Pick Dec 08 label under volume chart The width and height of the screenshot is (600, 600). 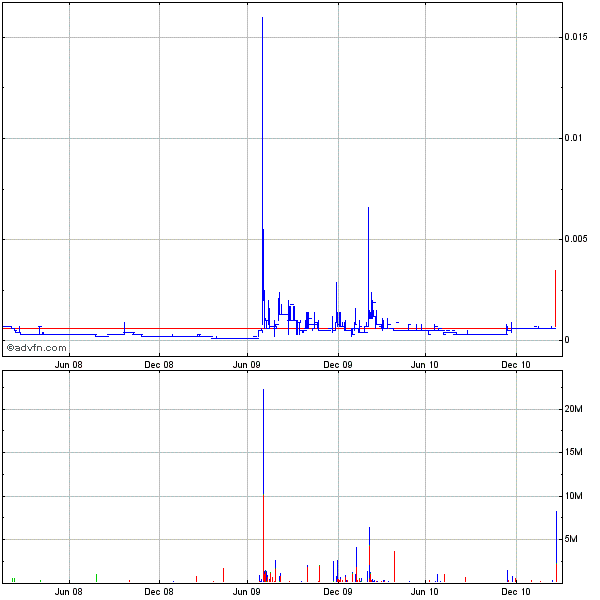[159, 592]
